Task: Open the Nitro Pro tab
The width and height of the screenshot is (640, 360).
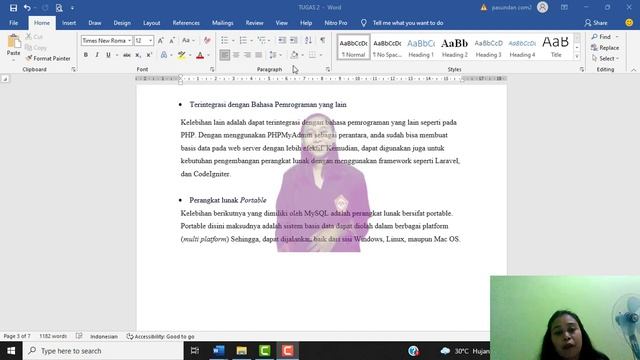Action: pos(336,23)
